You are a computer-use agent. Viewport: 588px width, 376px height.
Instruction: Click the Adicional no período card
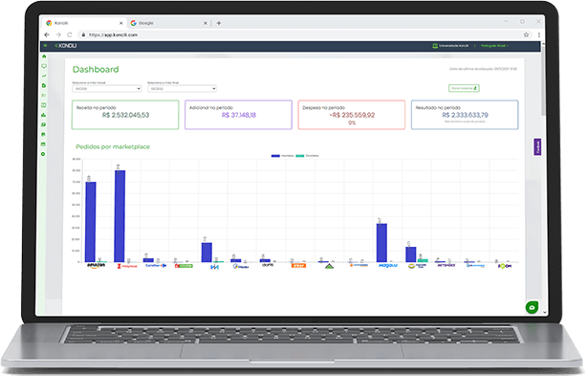[238, 115]
